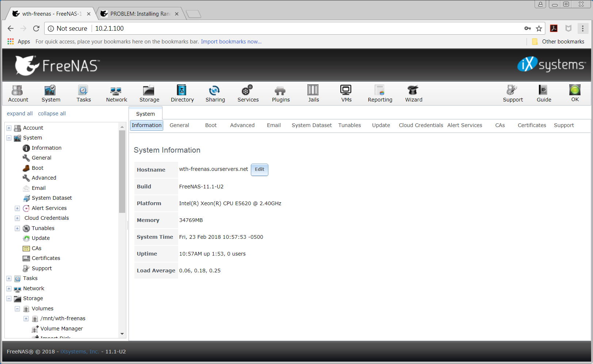This screenshot has width=593, height=364.
Task: Switch to the System Dataset tab
Action: [311, 125]
